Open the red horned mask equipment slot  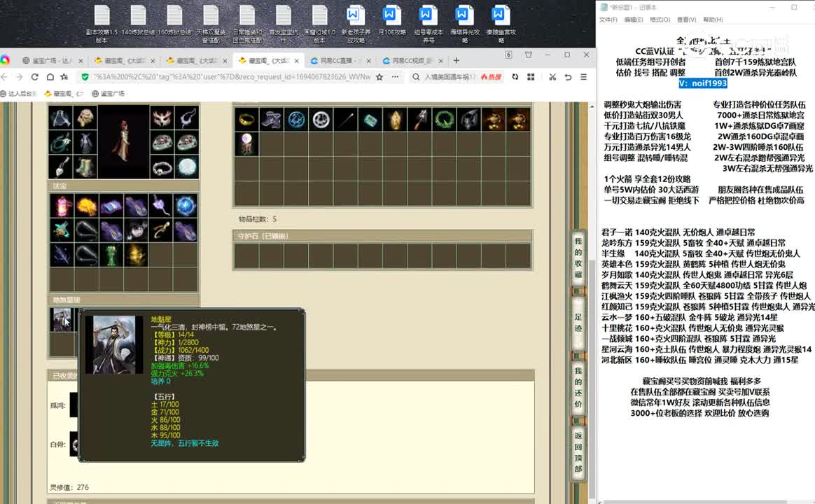(162, 118)
